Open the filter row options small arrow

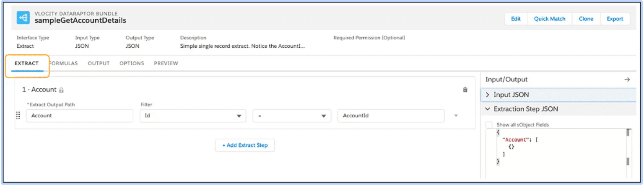(456, 116)
